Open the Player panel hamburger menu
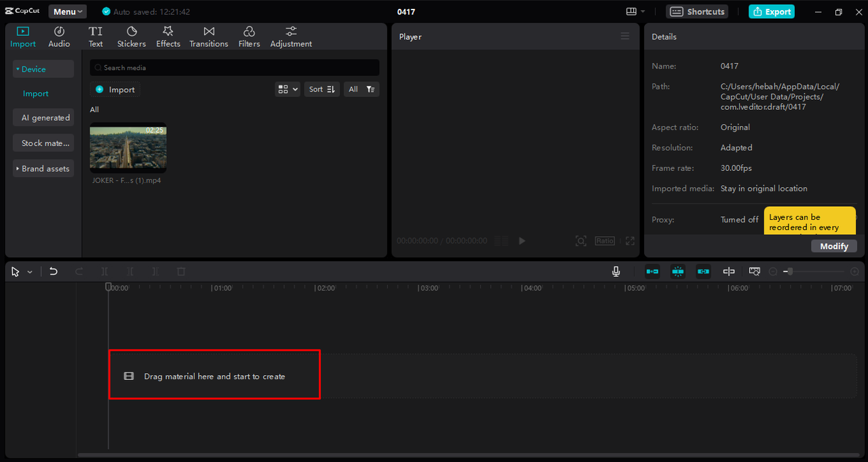The image size is (868, 462). point(625,37)
